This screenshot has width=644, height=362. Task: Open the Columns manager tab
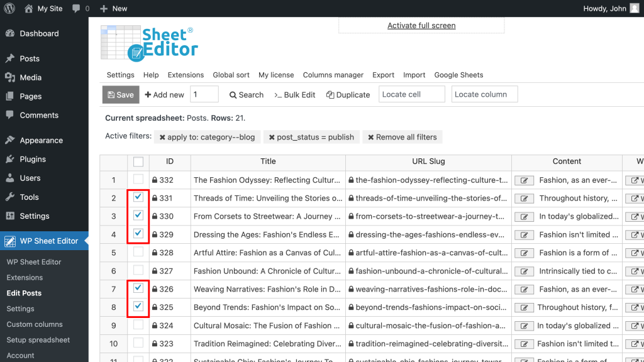[333, 75]
